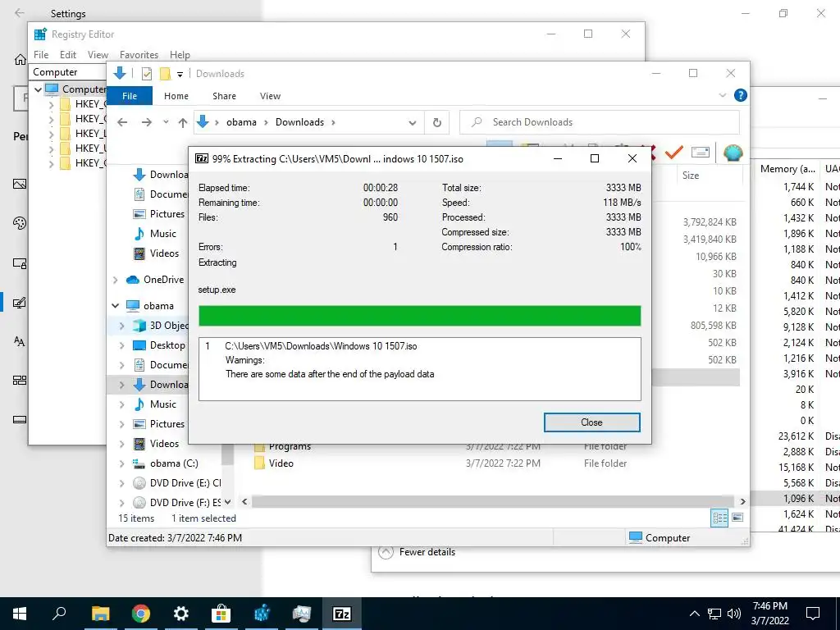The width and height of the screenshot is (840, 630).
Task: Open Fonts settings icon
Action: click(20, 341)
